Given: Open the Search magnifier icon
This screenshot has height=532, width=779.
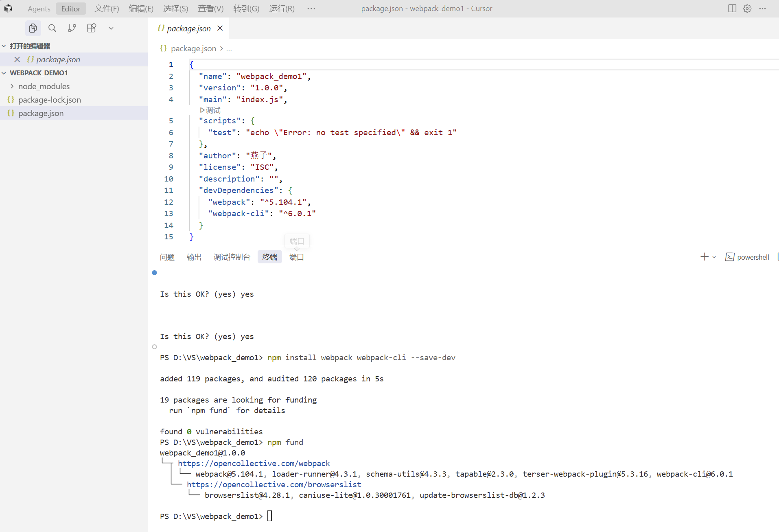Looking at the screenshot, I should pyautogui.click(x=52, y=28).
